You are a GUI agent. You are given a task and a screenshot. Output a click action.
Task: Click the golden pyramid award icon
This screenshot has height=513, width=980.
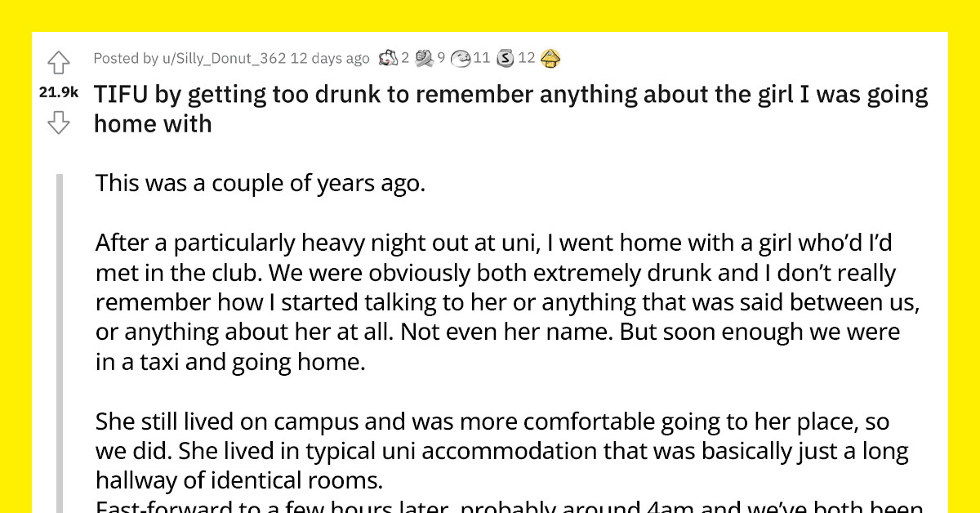[550, 58]
